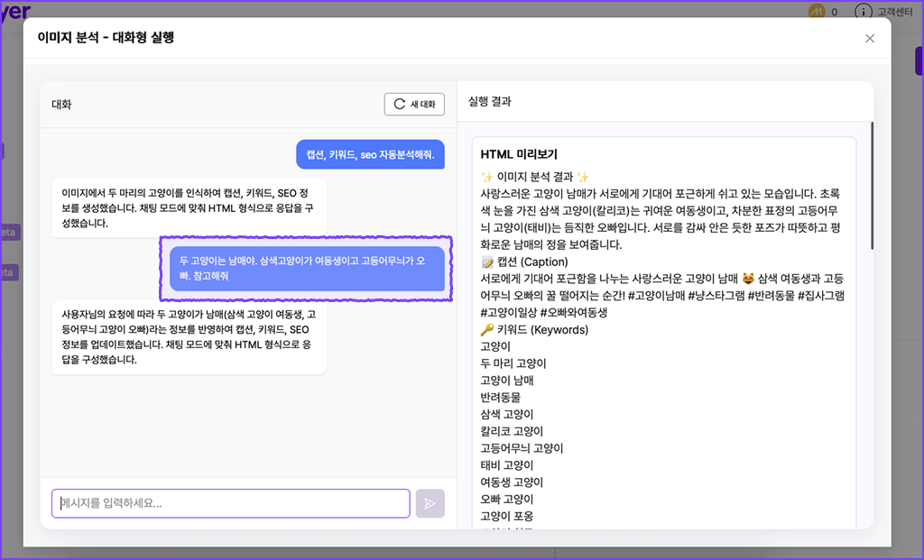The width and height of the screenshot is (924, 560).
Task: Click the circled info icon near 고객센터
Action: pyautogui.click(x=864, y=12)
